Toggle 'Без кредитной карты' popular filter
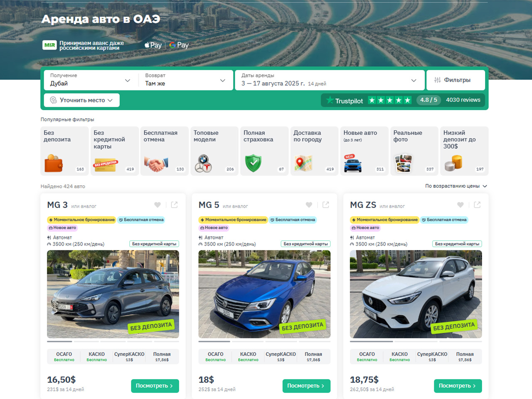This screenshot has height=399, width=532. 114,151
